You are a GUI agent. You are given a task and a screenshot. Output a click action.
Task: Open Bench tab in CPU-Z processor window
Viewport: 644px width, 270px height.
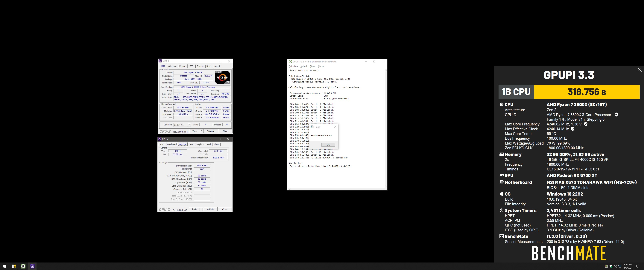(209, 66)
